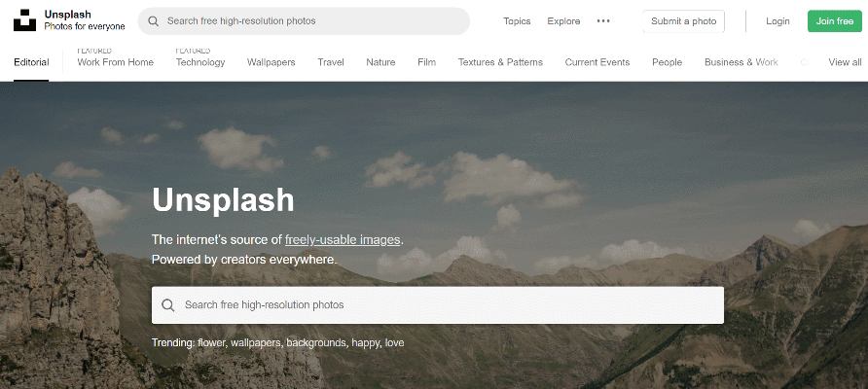
Task: Open the Textures & Patterns topic
Action: (x=500, y=62)
